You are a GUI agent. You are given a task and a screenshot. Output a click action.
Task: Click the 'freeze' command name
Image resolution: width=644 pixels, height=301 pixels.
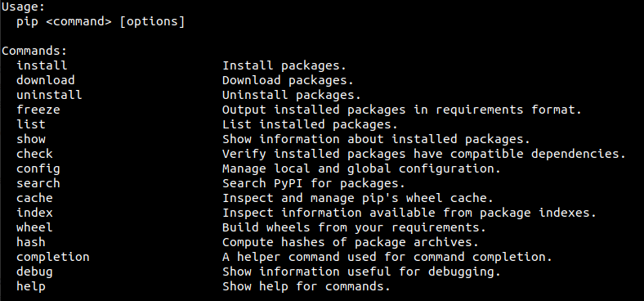click(38, 110)
